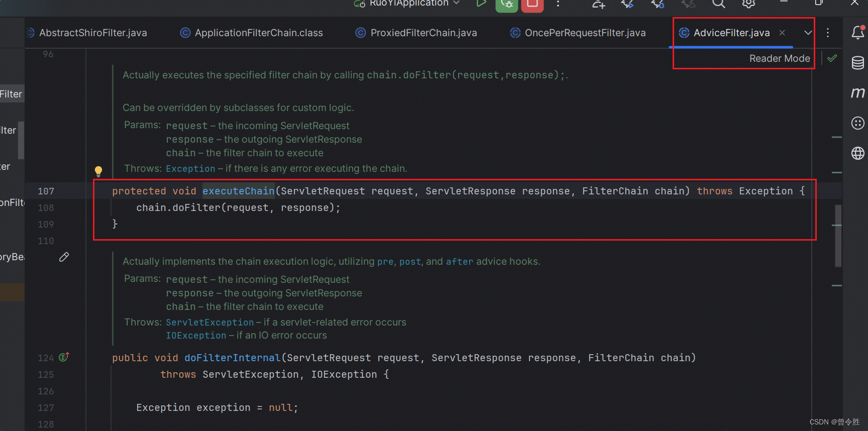Open more run actions kebab menu
Image resolution: width=868 pixels, height=431 pixels.
point(558,4)
